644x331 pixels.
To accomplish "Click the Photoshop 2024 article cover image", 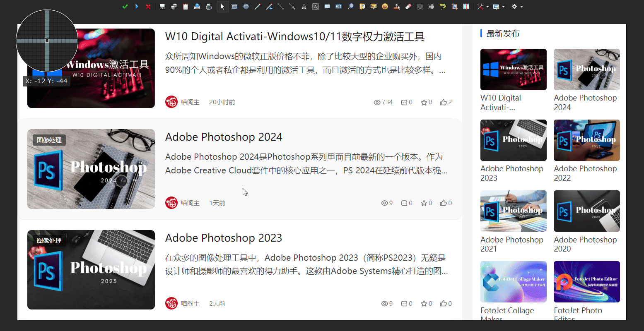I will coord(91,169).
